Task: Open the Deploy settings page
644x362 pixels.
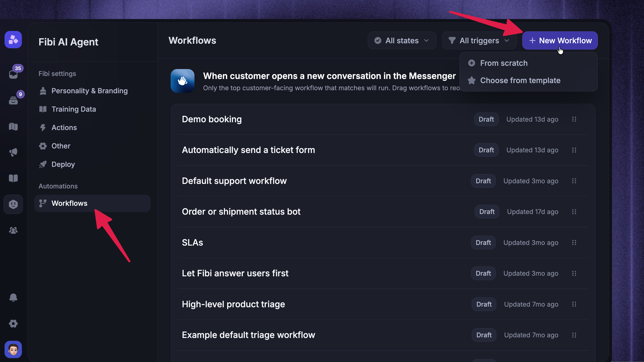Action: coord(92,164)
